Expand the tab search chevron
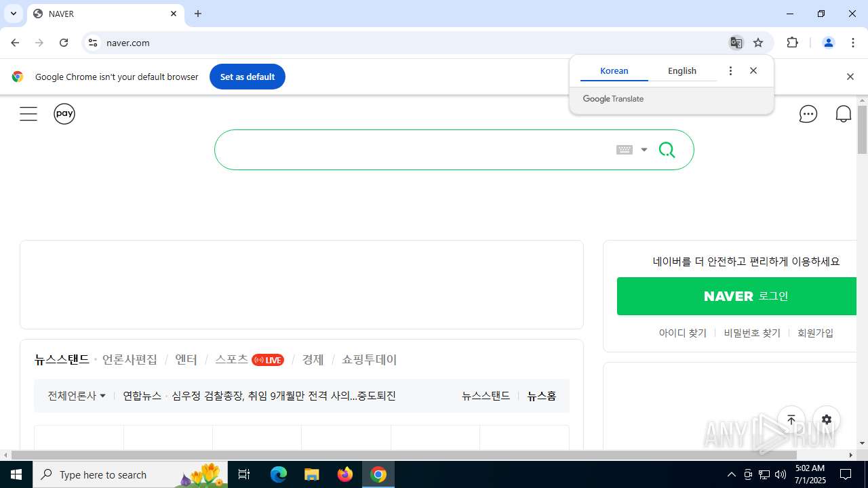This screenshot has width=868, height=488. 13,14
